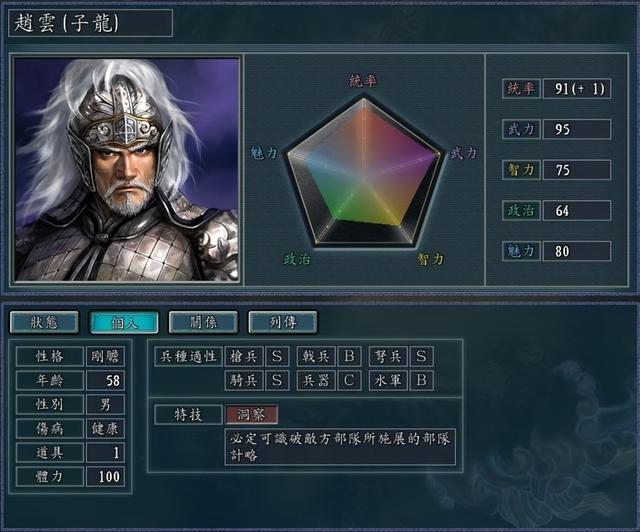
Task: Click the 戟兵 B aptitude grade
Action: (349, 356)
